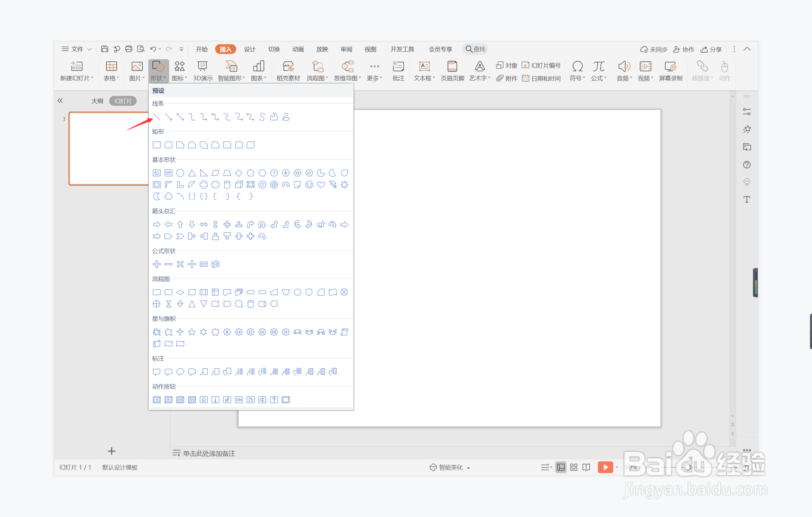This screenshot has height=517, width=812.
Task: Click the Text Box icon
Action: tap(424, 67)
